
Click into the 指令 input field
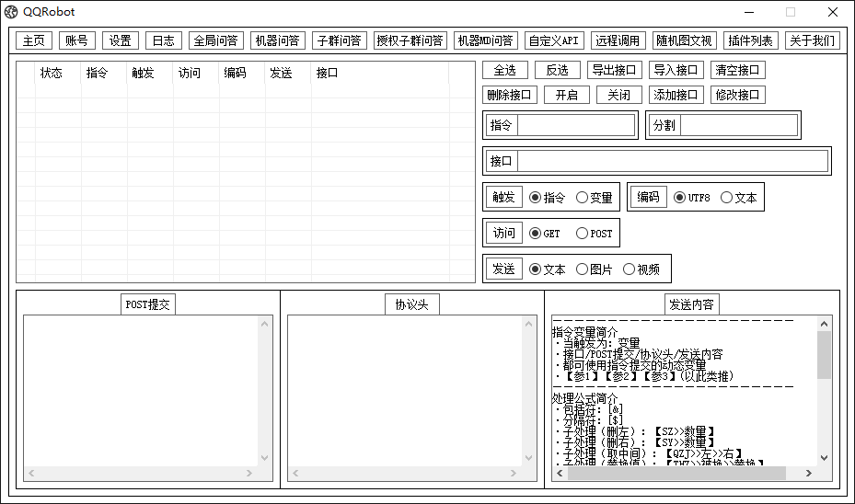[x=575, y=126]
